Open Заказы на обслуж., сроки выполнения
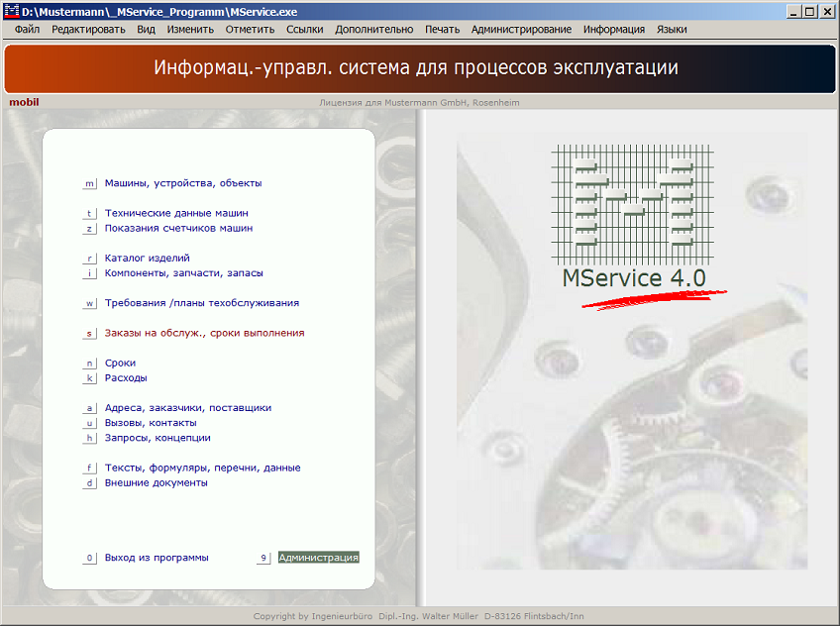Image resolution: width=840 pixels, height=626 pixels. tap(204, 334)
